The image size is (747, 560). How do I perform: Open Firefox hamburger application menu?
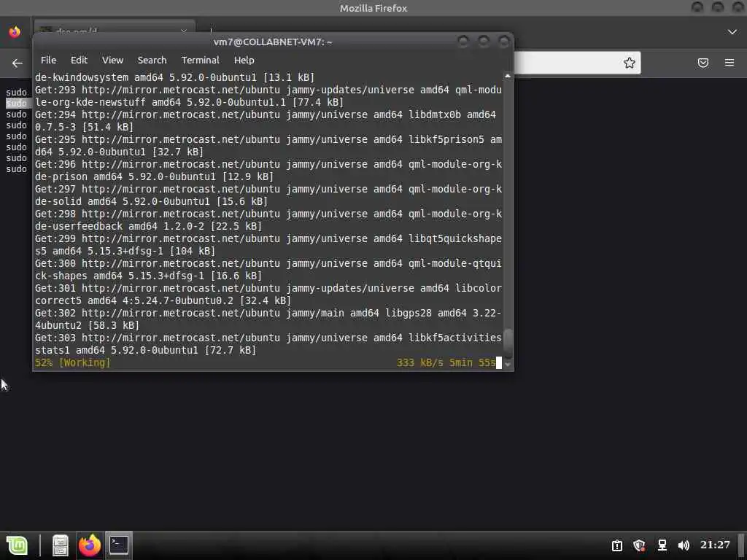point(729,63)
